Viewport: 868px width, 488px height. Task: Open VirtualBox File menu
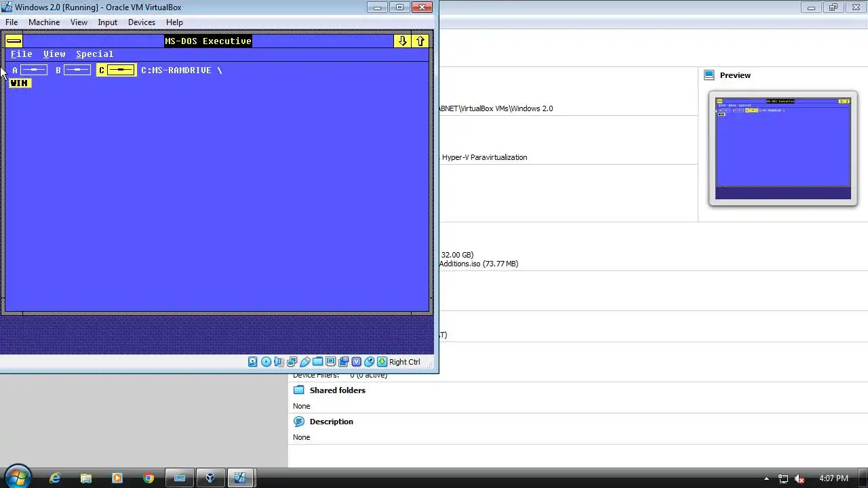pos(12,22)
